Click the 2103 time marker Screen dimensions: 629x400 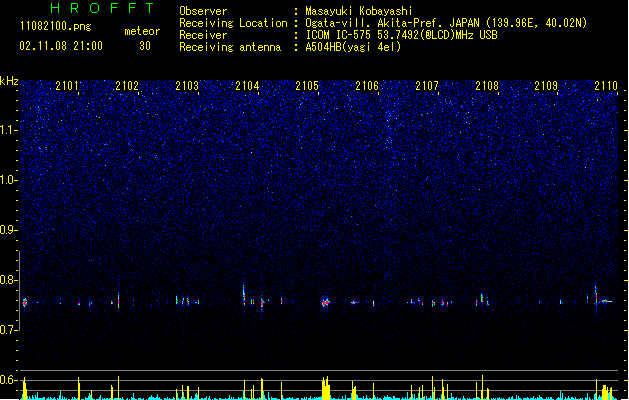tap(187, 86)
